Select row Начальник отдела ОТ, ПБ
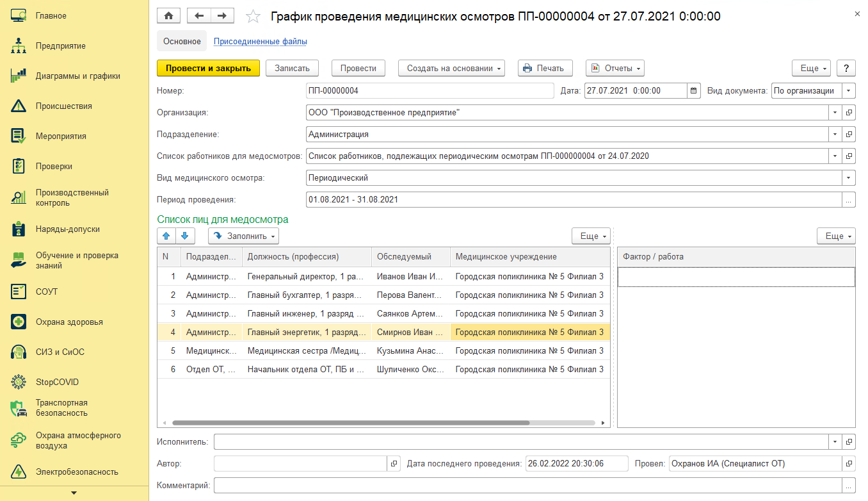 point(383,370)
